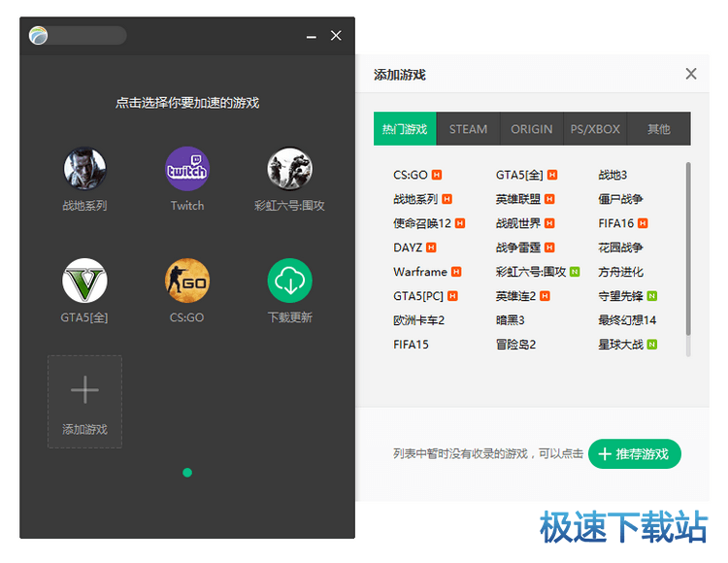Select 方舟进化 in the game list
Image resolution: width=728 pixels, height=563 pixels.
pos(620,272)
